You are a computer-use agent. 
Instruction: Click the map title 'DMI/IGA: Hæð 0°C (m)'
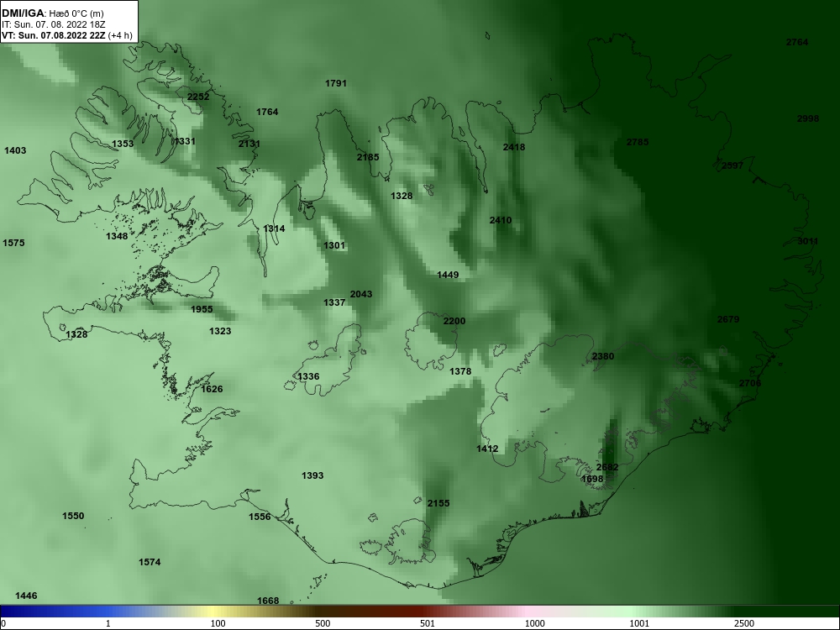click(x=53, y=14)
